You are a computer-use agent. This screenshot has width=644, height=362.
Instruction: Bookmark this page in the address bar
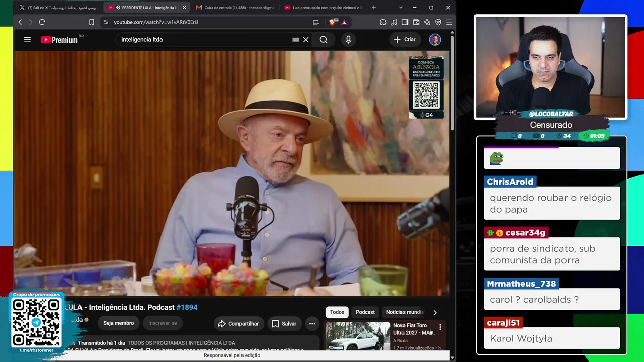92,22
